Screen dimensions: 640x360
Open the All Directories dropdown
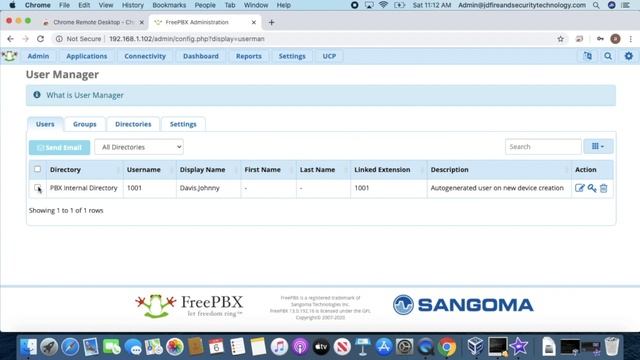point(139,147)
